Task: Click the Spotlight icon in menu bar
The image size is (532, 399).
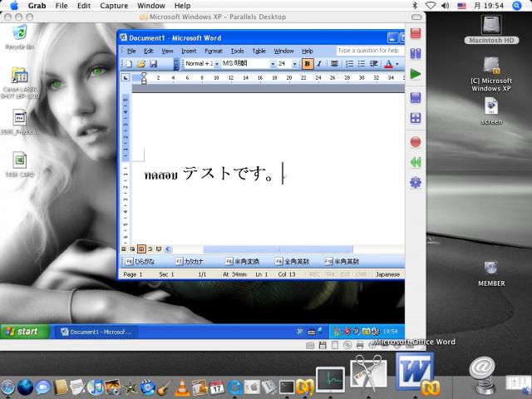Action: 517,6
